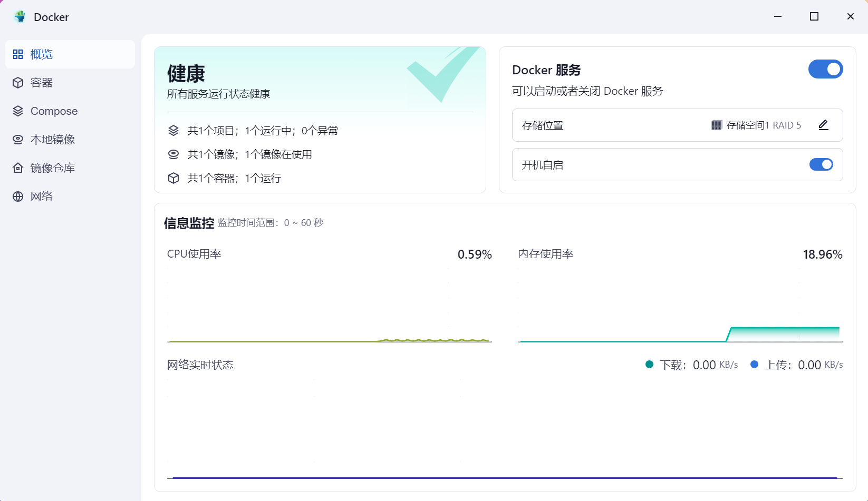Click the Docker 服务 heading
The width and height of the screenshot is (868, 501).
pos(546,70)
